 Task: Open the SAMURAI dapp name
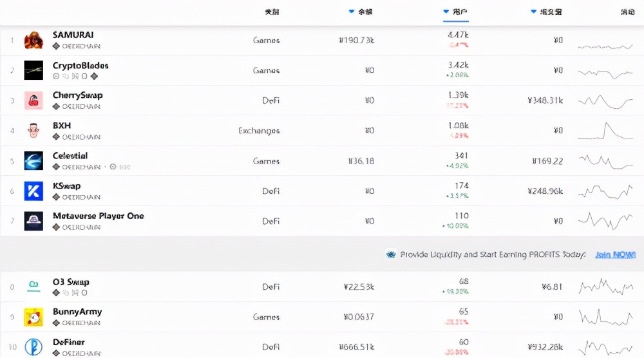[x=73, y=35]
